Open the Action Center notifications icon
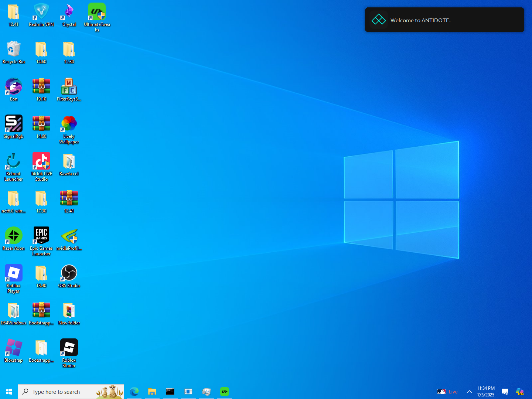The width and height of the screenshot is (532, 399). tap(505, 392)
